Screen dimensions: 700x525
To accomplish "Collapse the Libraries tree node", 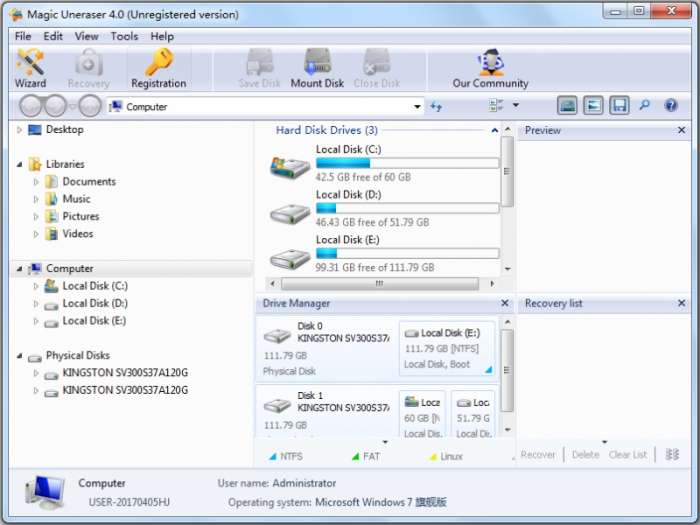I will [19, 164].
